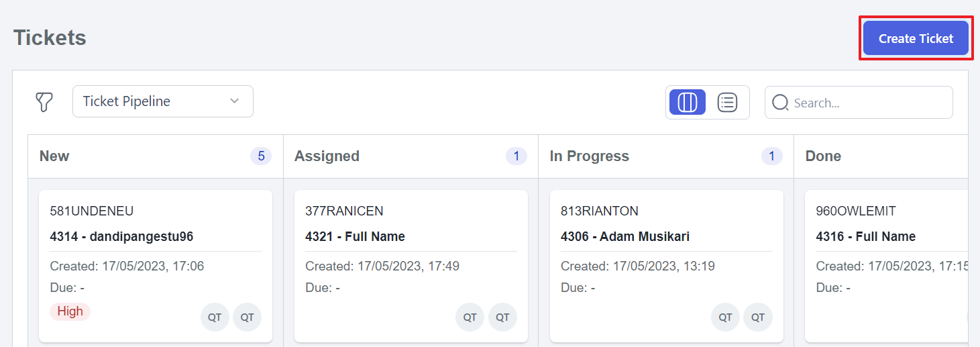Click the search magnifier icon
980x347 pixels.
(x=780, y=103)
